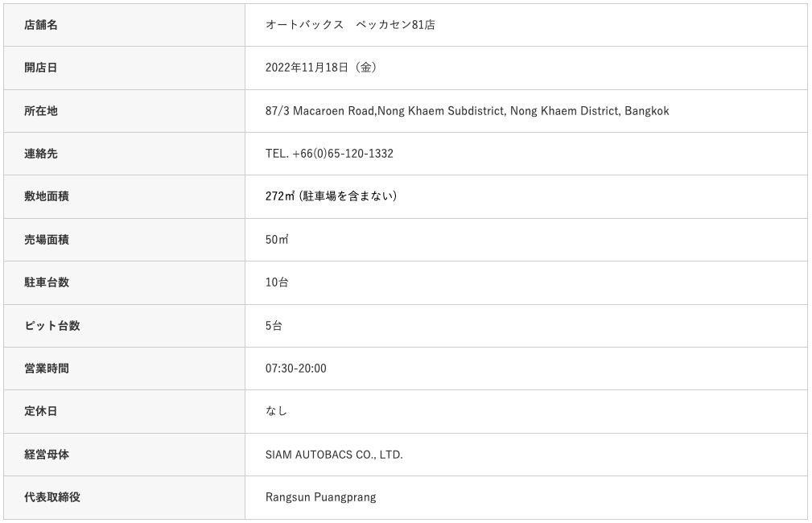Image resolution: width=812 pixels, height=523 pixels.
Task: Select the SIAM AUTOBACS CO., LTD. text
Action: pyautogui.click(x=334, y=455)
